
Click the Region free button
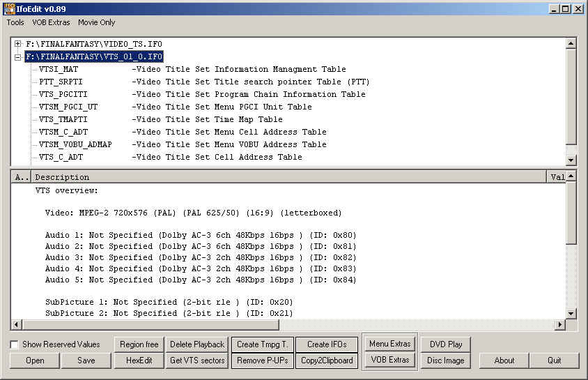(x=139, y=344)
